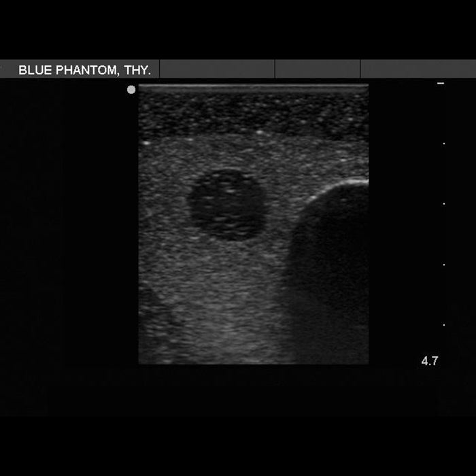Click the probe orientation marker dot
Image resolution: width=476 pixels, height=476 pixels.
pos(131,90)
